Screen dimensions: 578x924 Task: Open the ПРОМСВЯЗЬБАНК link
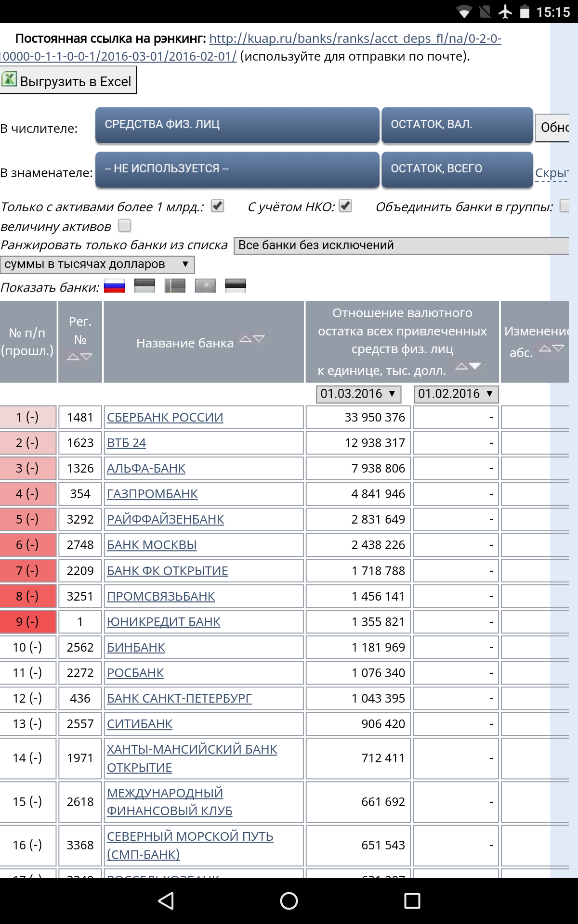(x=161, y=596)
